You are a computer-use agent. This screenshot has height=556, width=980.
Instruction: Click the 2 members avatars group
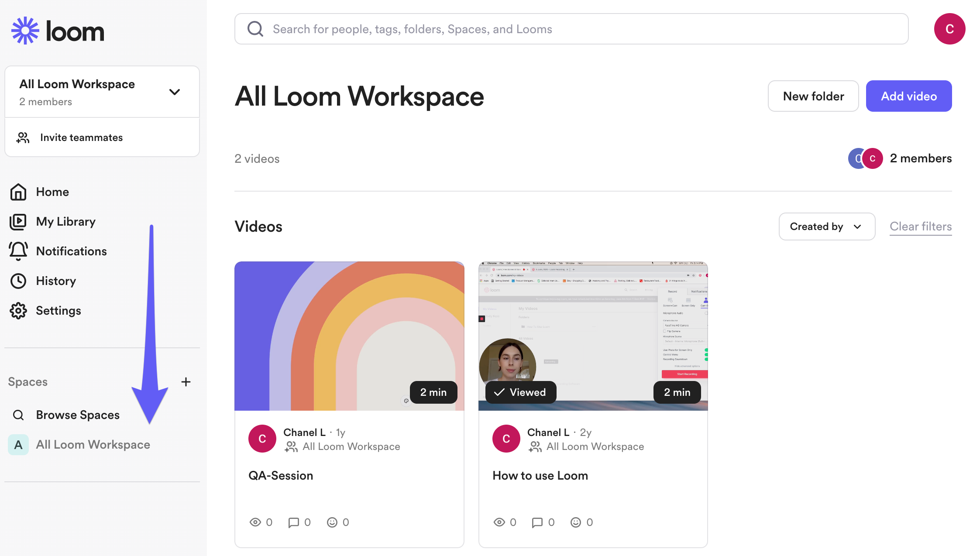pyautogui.click(x=865, y=158)
